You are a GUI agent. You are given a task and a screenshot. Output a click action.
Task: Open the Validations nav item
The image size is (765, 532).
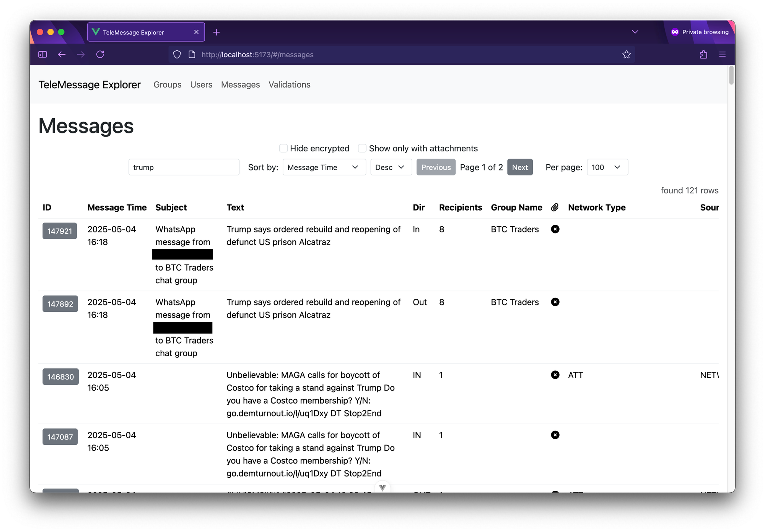click(289, 84)
